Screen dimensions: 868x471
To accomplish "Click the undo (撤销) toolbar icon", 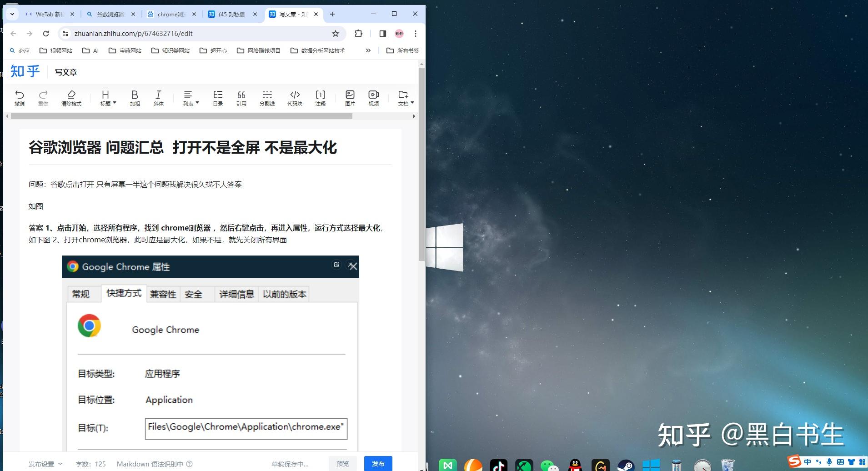I will [x=20, y=98].
